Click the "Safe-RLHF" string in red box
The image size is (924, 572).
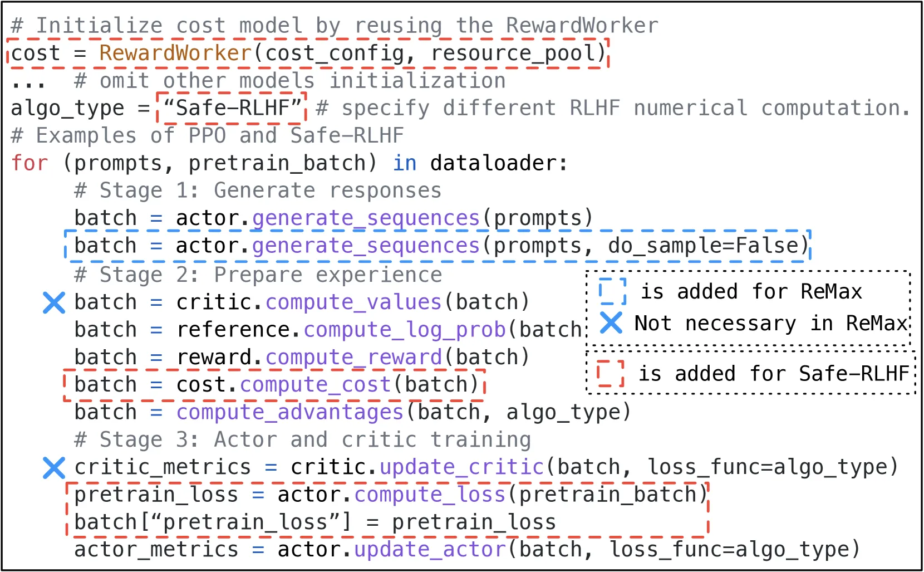click(x=232, y=107)
